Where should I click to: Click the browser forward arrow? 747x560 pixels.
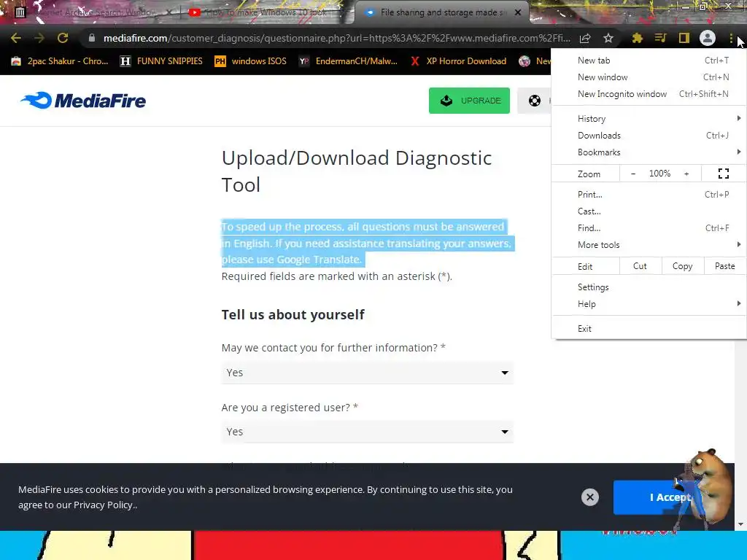click(39, 38)
